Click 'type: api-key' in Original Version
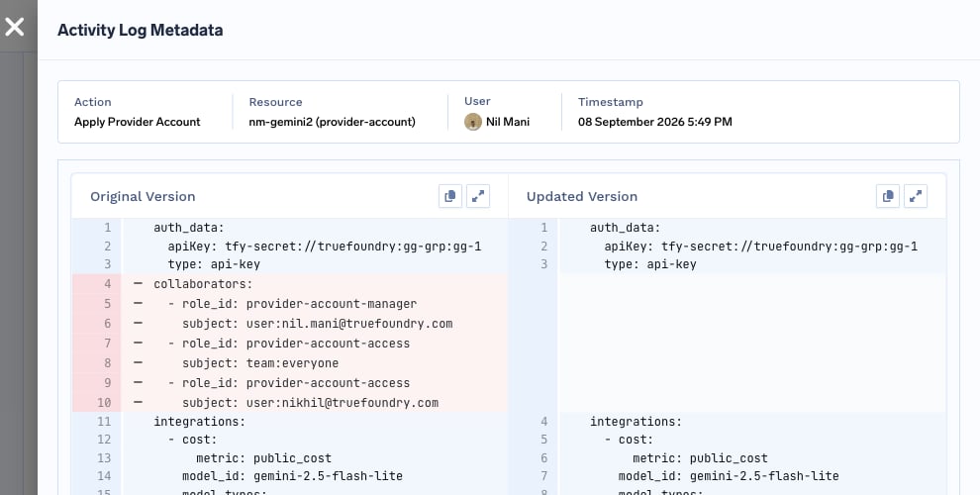Viewport: 980px width, 495px height. pos(214,264)
